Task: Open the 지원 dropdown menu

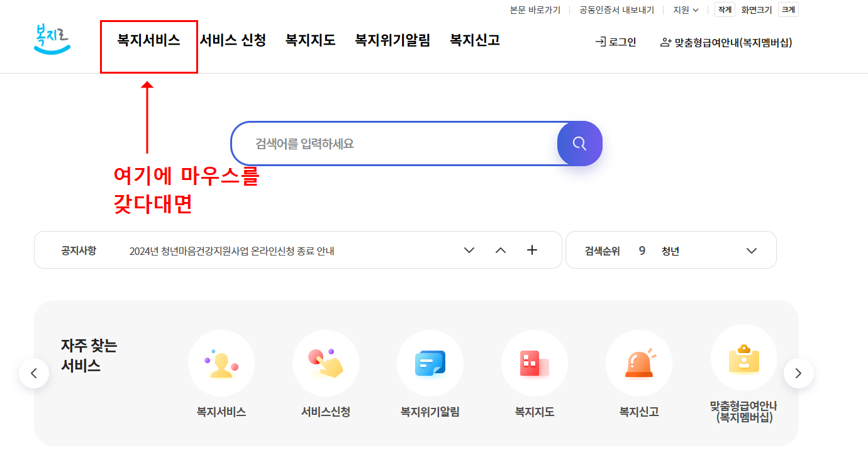Action: point(684,9)
